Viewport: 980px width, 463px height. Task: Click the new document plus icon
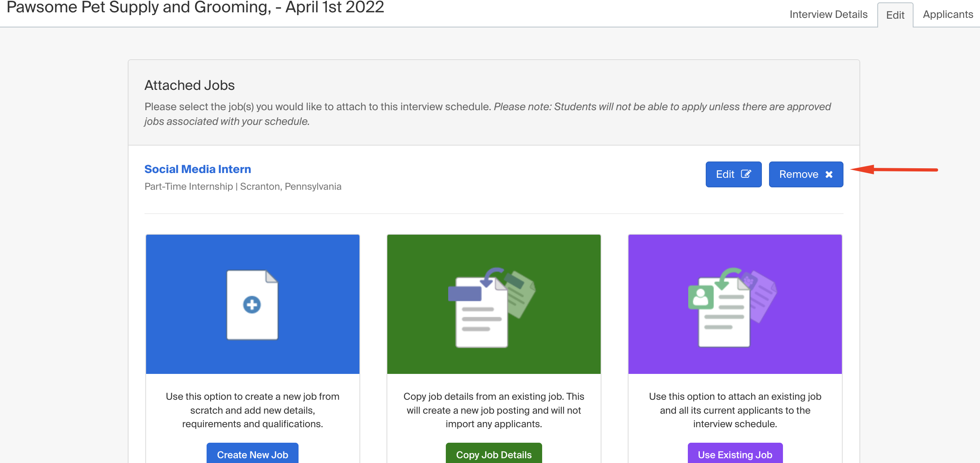pyautogui.click(x=252, y=305)
